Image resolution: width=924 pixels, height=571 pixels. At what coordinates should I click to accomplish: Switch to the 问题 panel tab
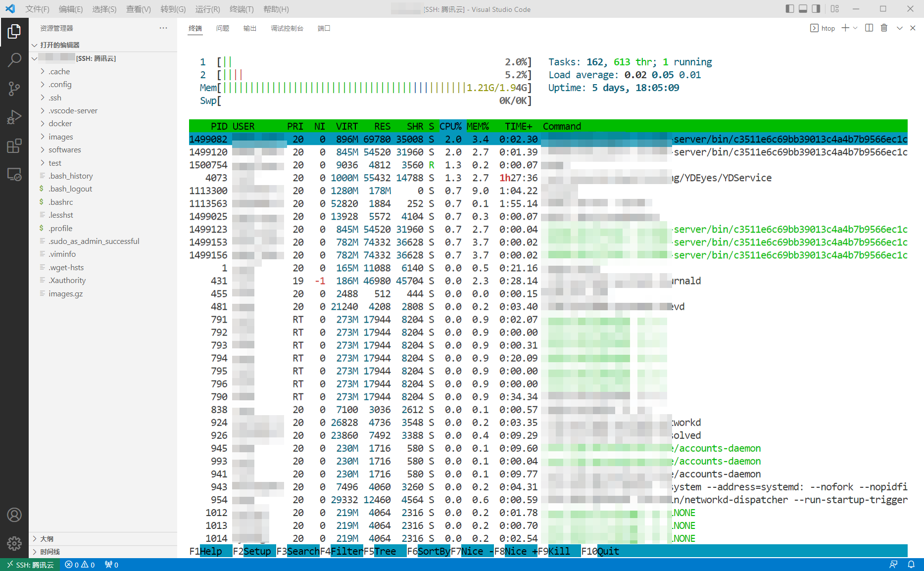(x=223, y=28)
